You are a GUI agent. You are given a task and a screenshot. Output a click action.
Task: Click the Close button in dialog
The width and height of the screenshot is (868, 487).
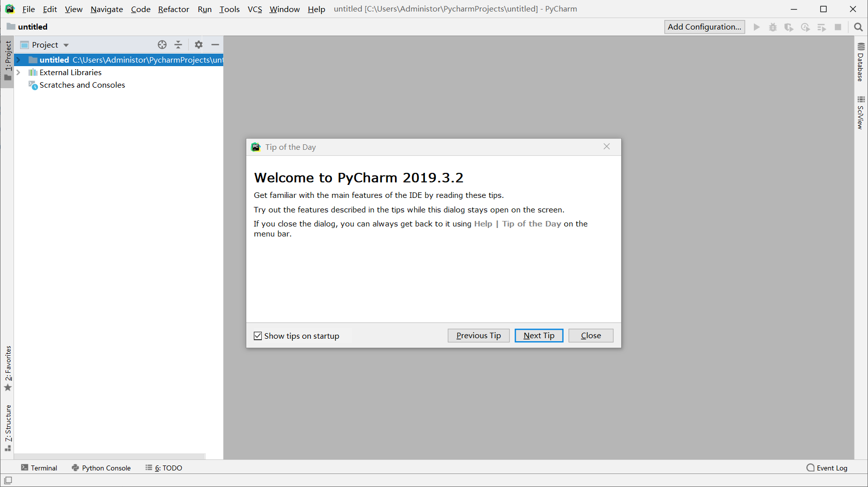591,336
